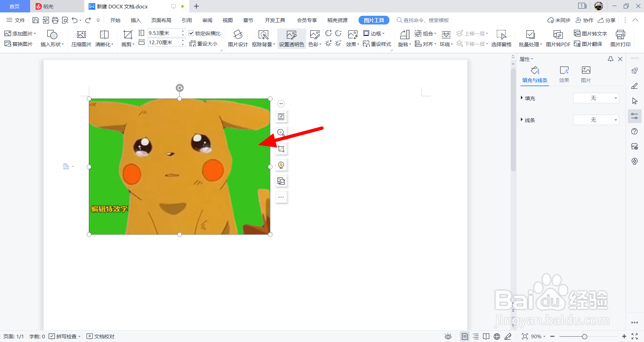The image size is (644, 342).
Task: Click Share (分享) button
Action: coord(607,20)
